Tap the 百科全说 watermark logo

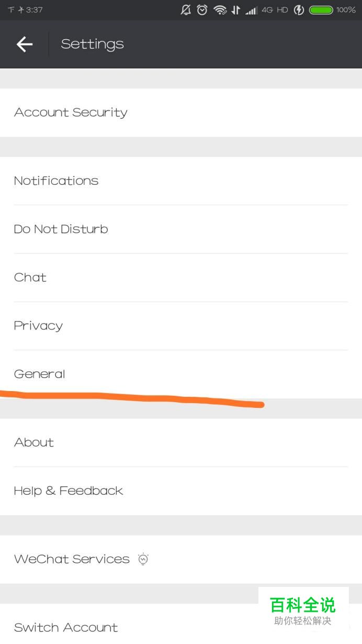point(303,610)
